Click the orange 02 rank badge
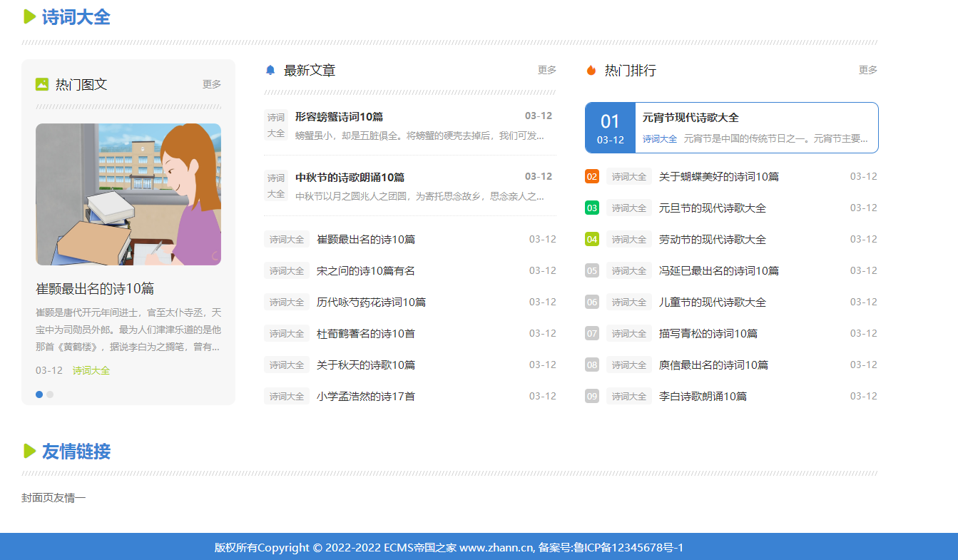The image size is (958, 560). point(591,176)
